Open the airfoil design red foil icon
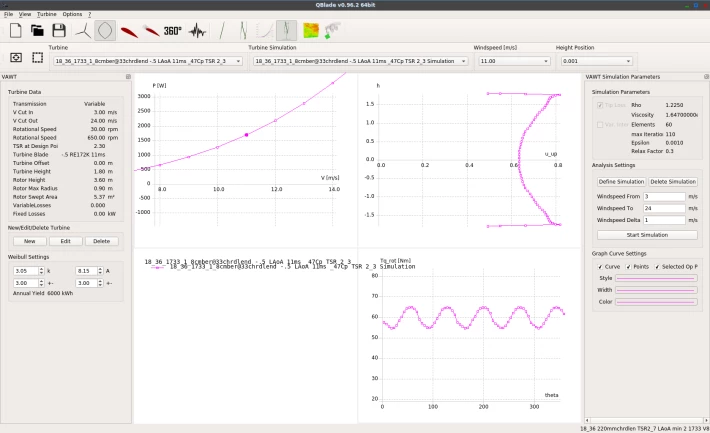 pyautogui.click(x=129, y=31)
